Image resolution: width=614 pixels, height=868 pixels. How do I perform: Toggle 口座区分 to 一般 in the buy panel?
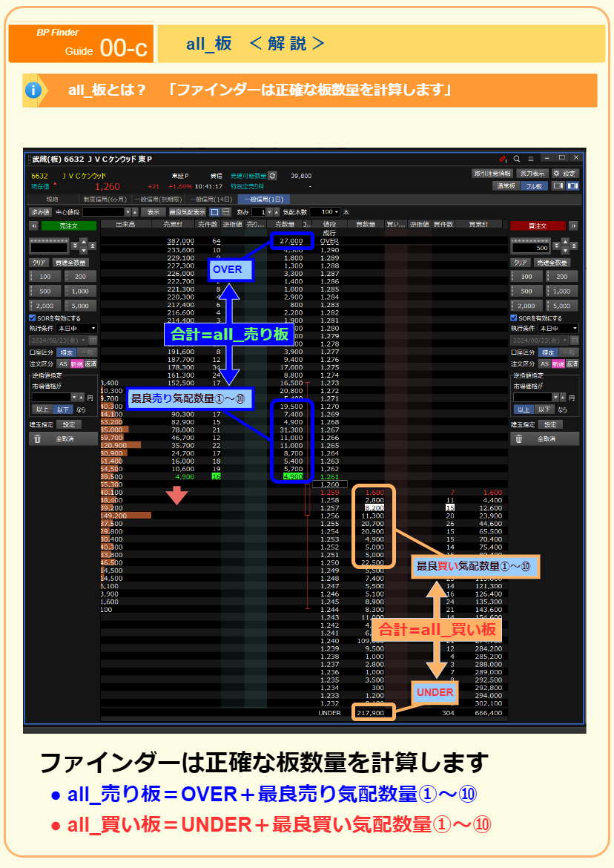(570, 352)
